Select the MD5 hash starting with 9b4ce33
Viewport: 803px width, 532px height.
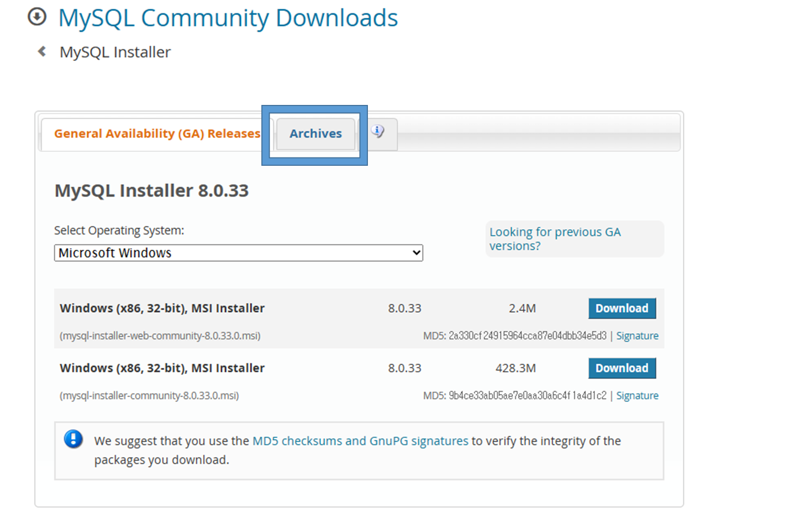pos(527,396)
